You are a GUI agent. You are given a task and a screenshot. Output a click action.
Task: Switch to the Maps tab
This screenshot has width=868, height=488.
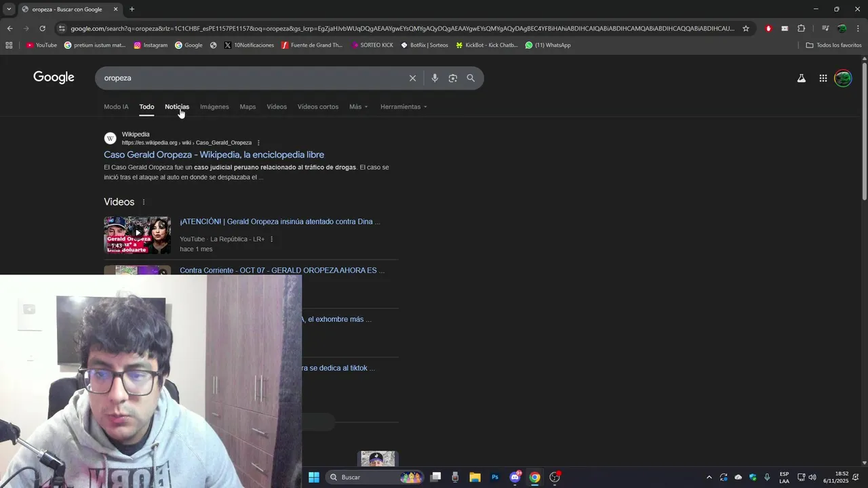(248, 106)
